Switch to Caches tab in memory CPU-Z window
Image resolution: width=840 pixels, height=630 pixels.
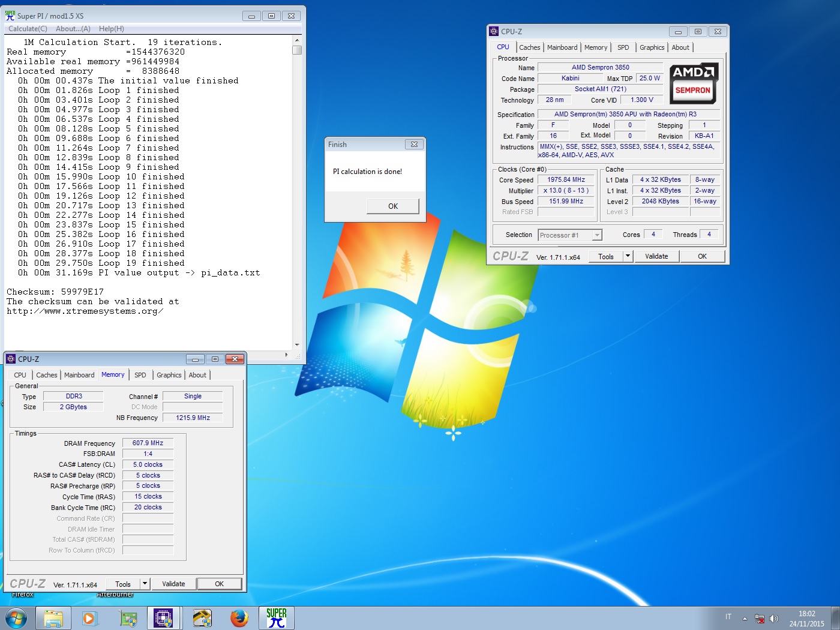click(x=47, y=375)
